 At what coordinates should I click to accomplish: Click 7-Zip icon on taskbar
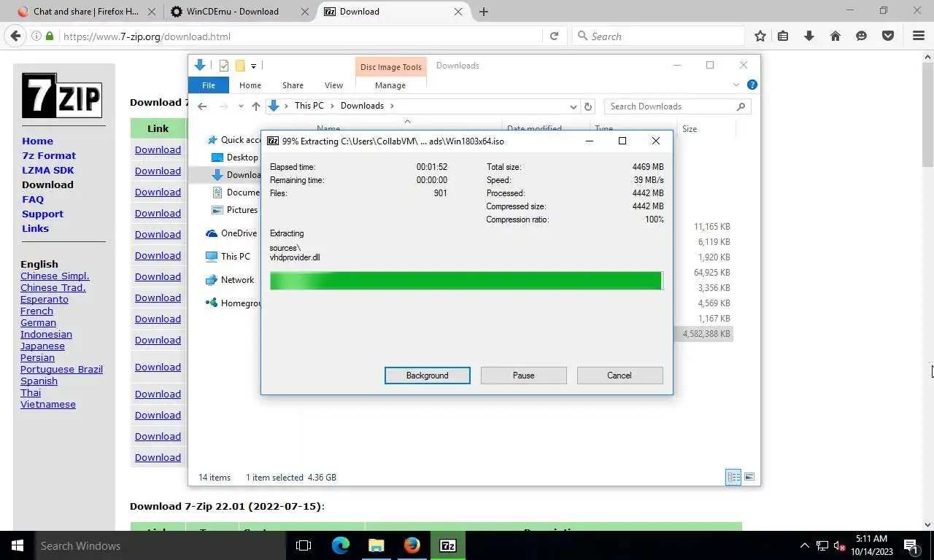448,545
